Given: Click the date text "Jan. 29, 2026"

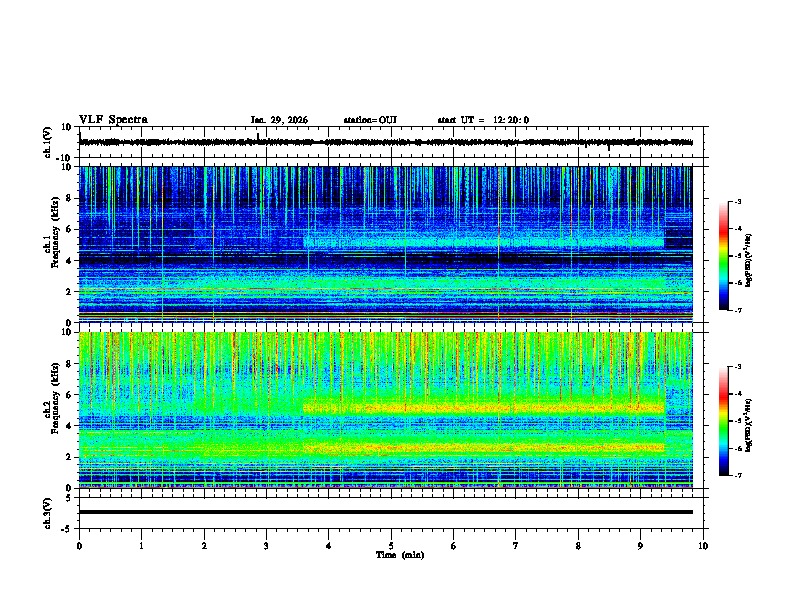Looking at the screenshot, I should (x=279, y=120).
